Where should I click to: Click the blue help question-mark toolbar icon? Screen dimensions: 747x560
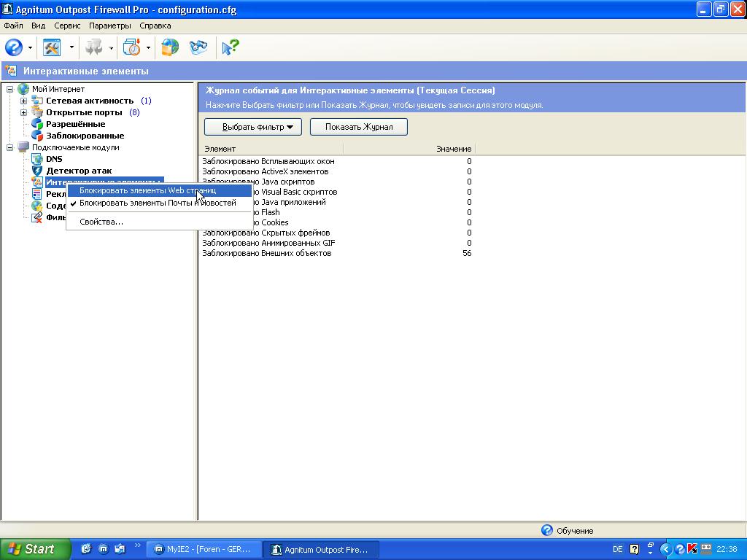[x=14, y=47]
